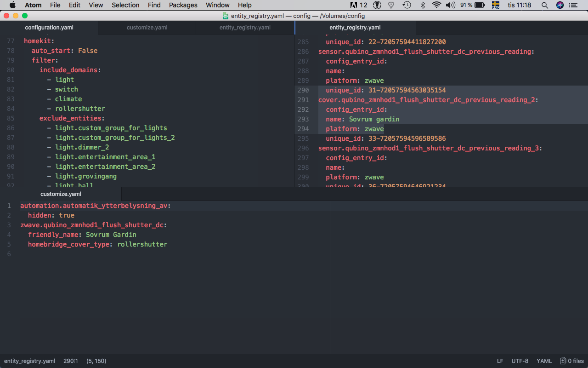Viewport: 588px width, 368px height.
Task: Click the file icon in the window title bar
Action: [x=226, y=16]
